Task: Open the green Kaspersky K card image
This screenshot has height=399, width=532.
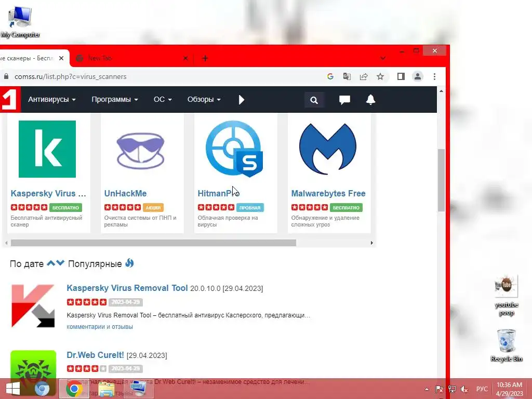Action: coord(47,149)
